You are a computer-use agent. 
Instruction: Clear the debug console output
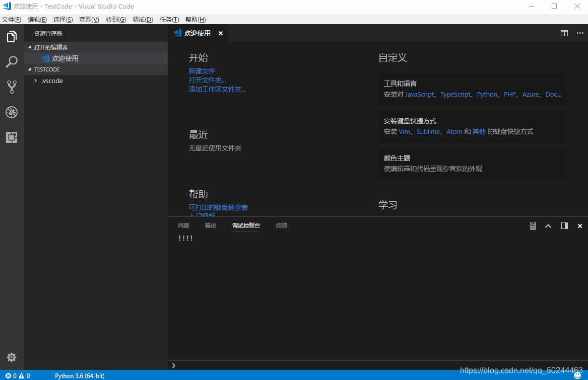pyautogui.click(x=533, y=225)
